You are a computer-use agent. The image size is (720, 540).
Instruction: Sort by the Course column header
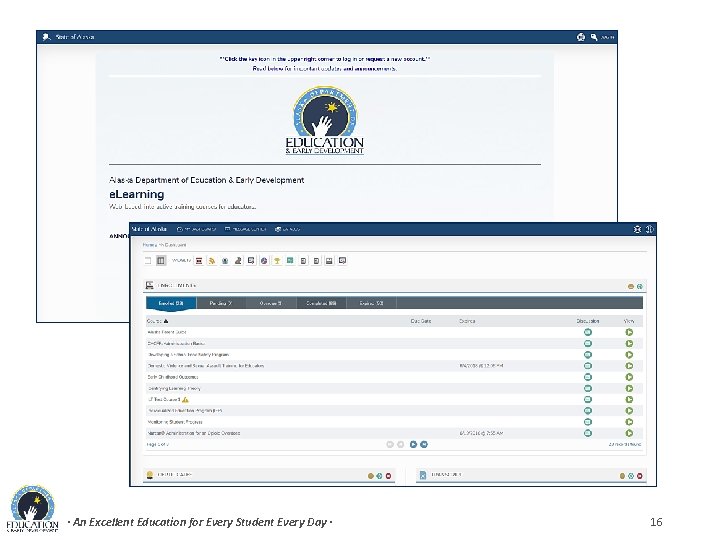(158, 321)
